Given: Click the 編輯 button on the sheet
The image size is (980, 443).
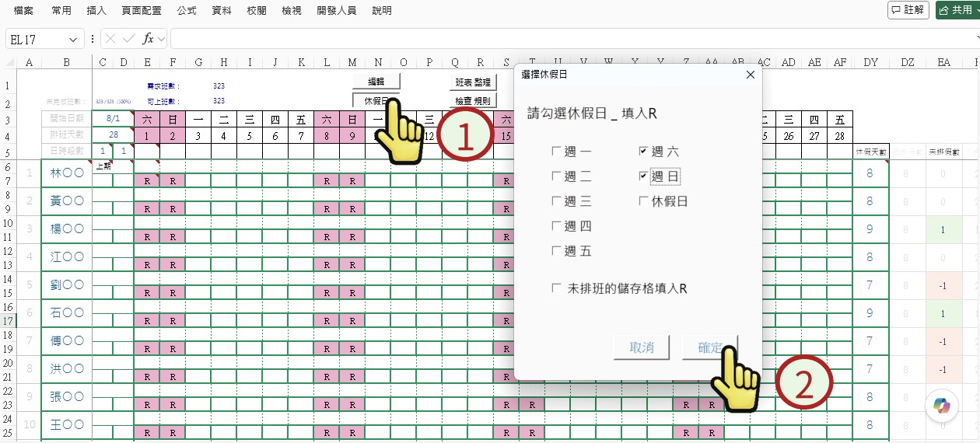Looking at the screenshot, I should tap(376, 82).
